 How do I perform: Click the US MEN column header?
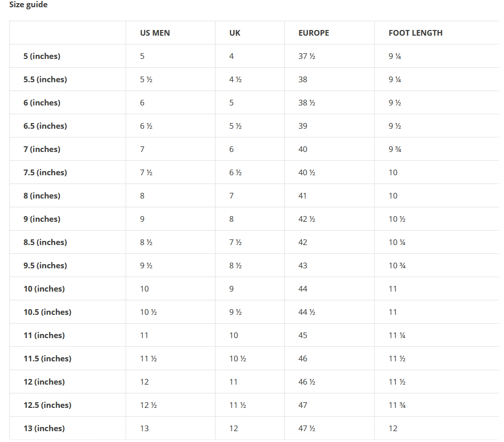click(x=155, y=33)
